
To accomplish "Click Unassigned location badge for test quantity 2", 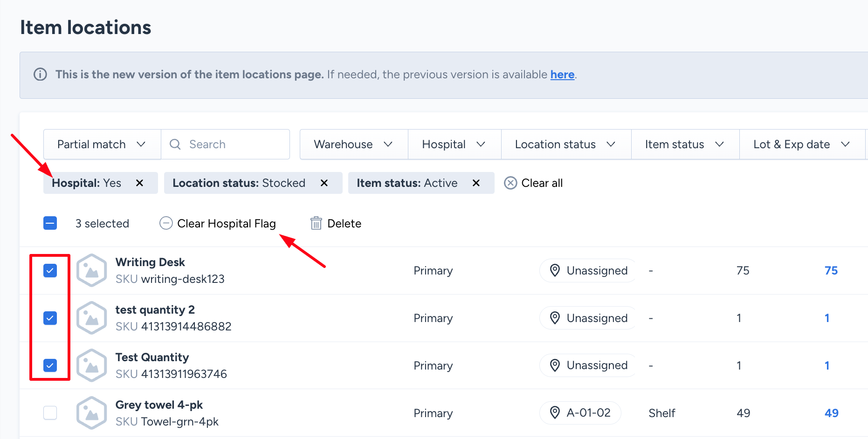I will click(x=588, y=318).
